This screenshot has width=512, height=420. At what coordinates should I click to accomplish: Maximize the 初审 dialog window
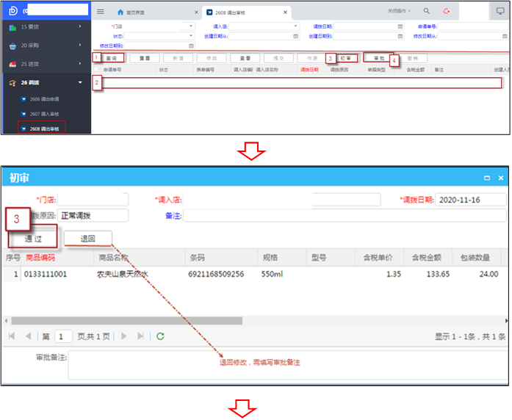click(x=487, y=178)
